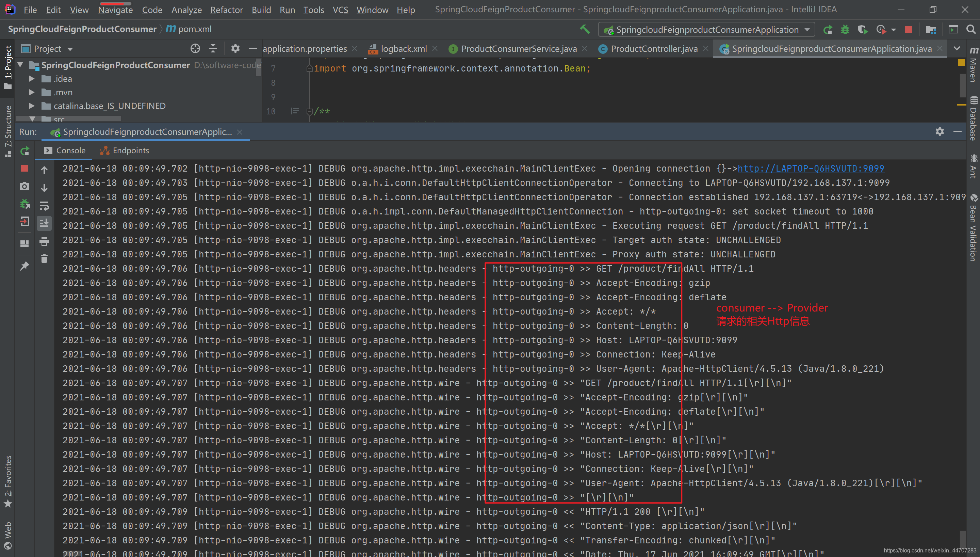This screenshot has height=557, width=980.
Task: Open the Maven tool window
Action: coord(973,65)
